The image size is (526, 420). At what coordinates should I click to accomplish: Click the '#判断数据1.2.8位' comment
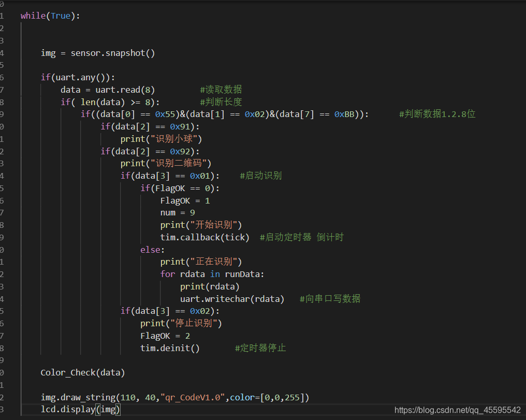click(437, 114)
